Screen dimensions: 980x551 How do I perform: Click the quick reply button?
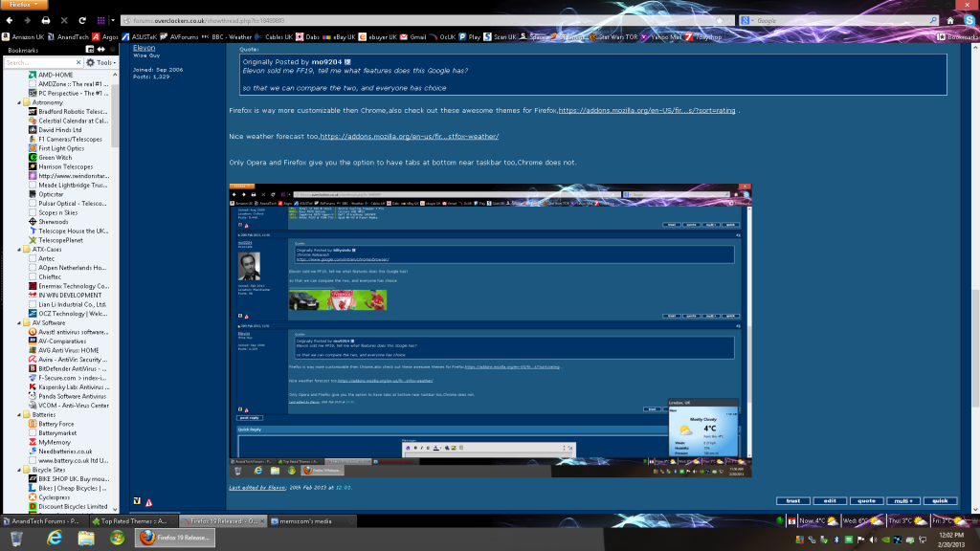click(940, 501)
